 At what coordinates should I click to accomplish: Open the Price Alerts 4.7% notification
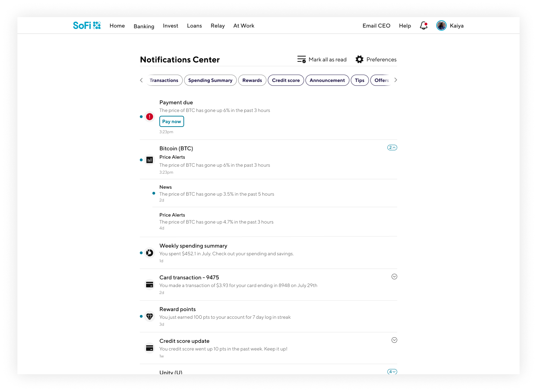(275, 221)
